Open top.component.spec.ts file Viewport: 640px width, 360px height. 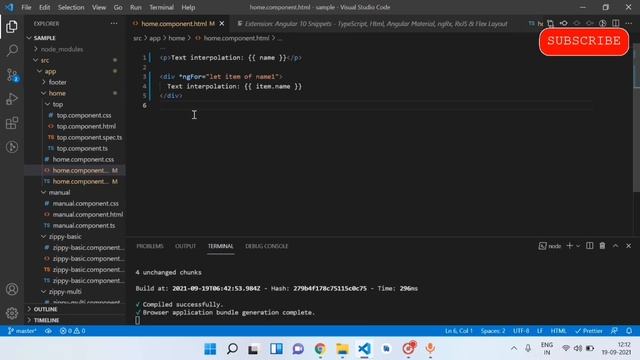coord(76,137)
